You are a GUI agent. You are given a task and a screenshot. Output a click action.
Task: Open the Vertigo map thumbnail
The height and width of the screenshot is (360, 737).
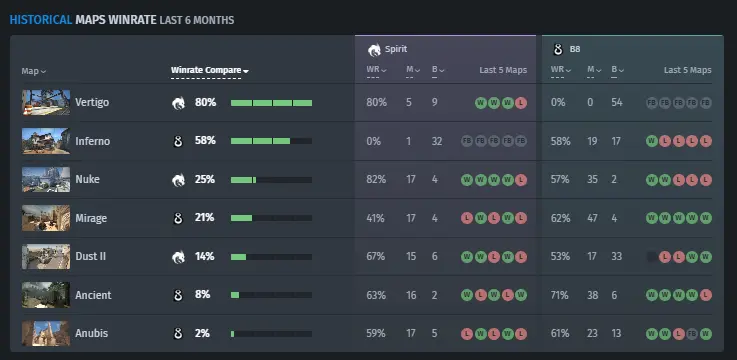(46, 102)
